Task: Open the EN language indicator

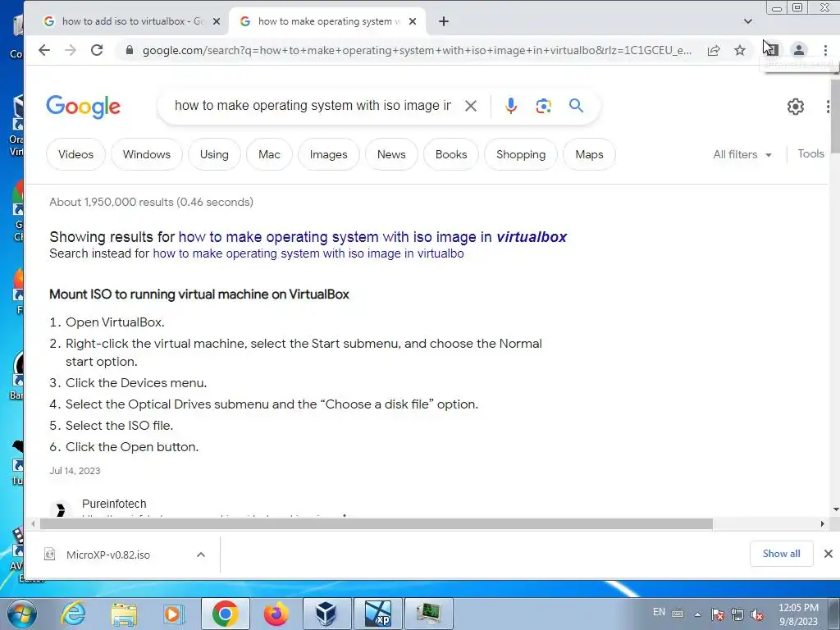Action: click(x=659, y=612)
